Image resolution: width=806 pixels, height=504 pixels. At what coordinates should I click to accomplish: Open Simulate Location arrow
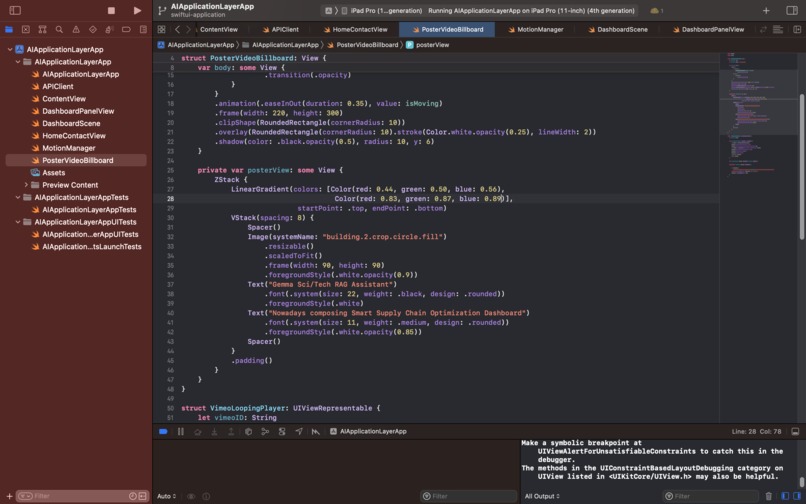pyautogui.click(x=299, y=431)
